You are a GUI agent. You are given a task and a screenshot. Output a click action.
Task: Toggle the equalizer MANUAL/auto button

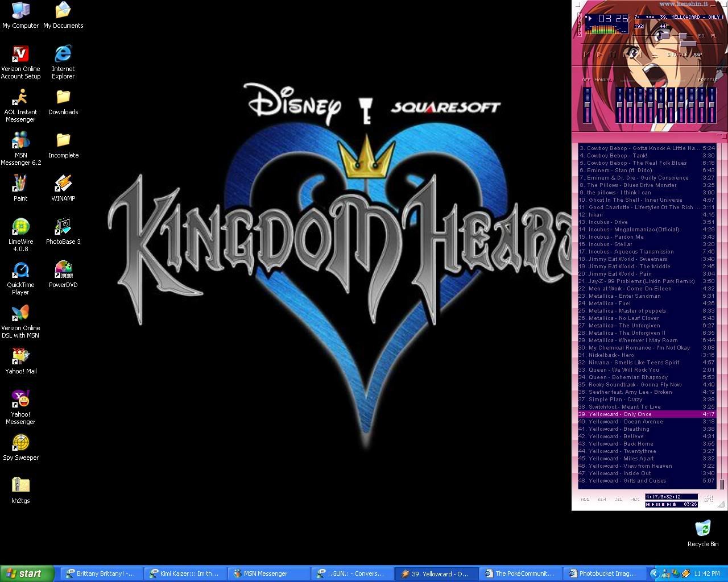(603, 80)
